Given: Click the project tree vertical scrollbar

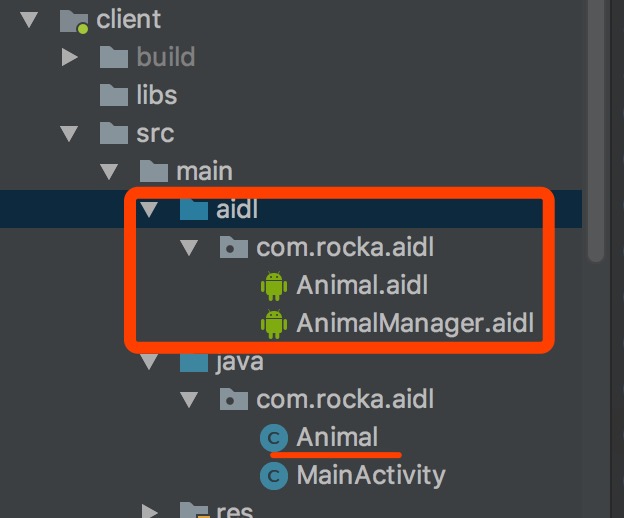Looking at the screenshot, I should (596, 131).
